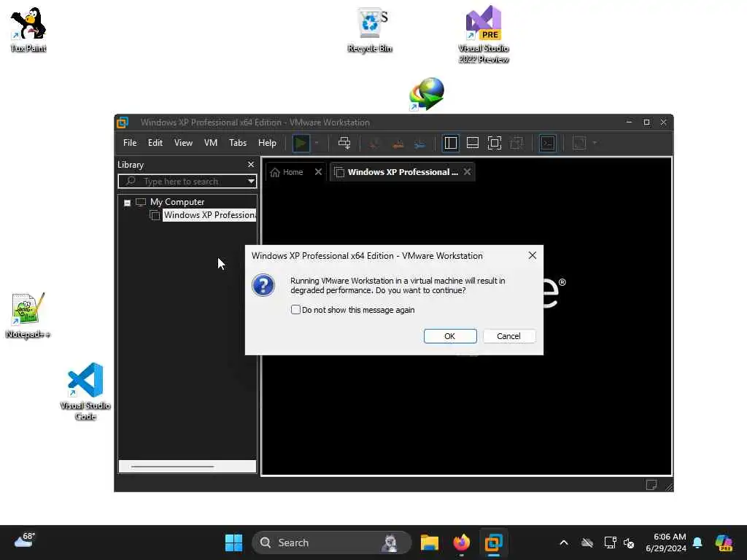Viewport: 747px width, 560px height.
Task: Click the Visual Studio Code desktop icon
Action: [85, 392]
